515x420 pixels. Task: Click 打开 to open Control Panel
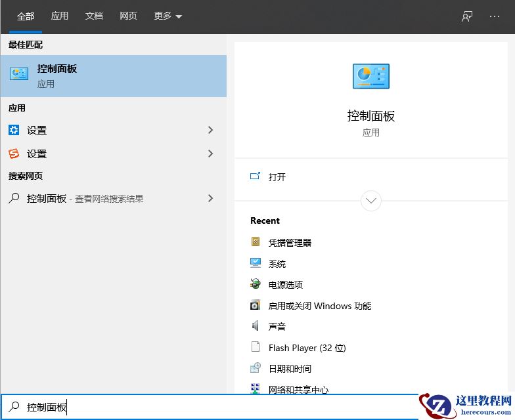(x=277, y=177)
